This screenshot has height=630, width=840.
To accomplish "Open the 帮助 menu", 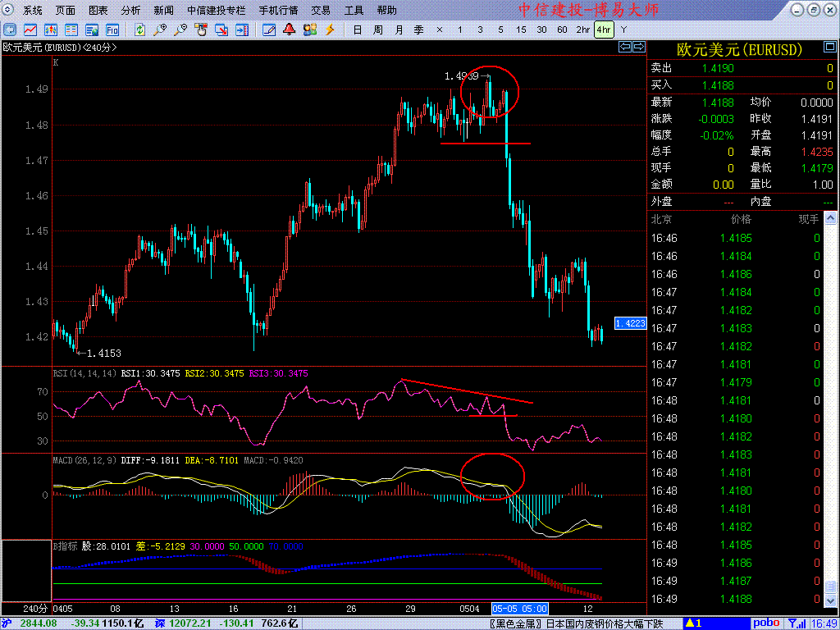I will click(386, 10).
